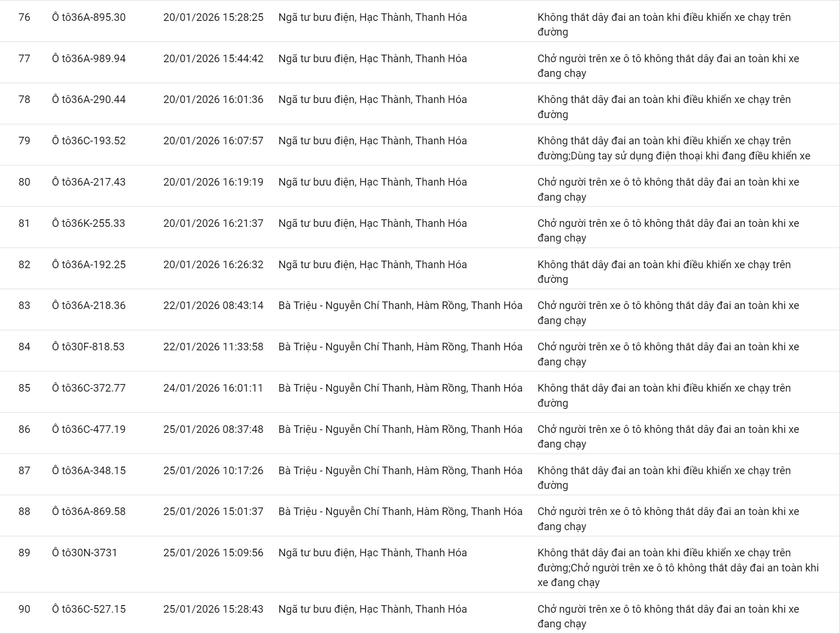Image resolution: width=840 pixels, height=634 pixels.
Task: Click timestamp 20/01/2026 16:01:36
Action: [213, 99]
